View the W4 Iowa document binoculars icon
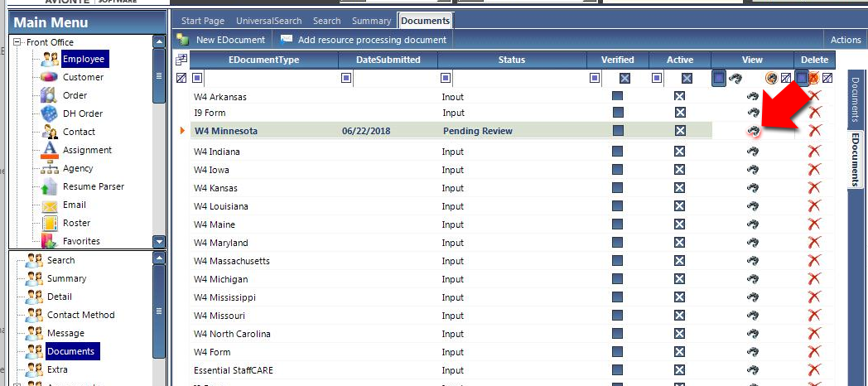Viewport: 868px width, 386px height. click(752, 170)
